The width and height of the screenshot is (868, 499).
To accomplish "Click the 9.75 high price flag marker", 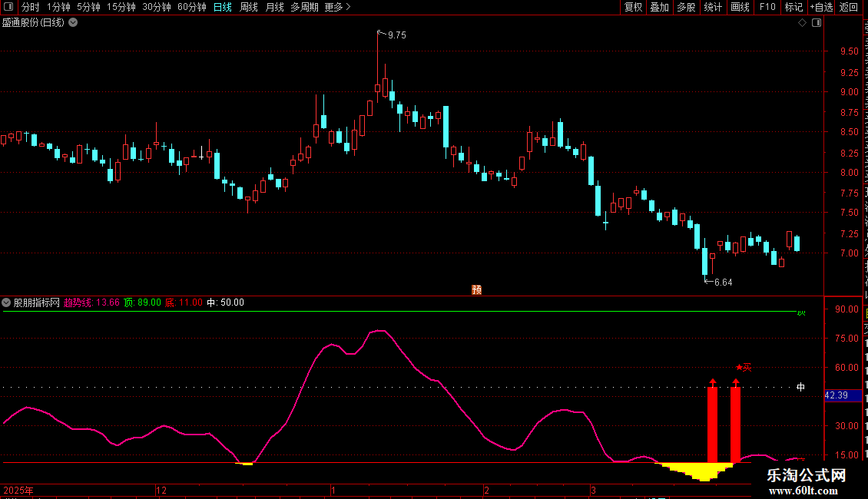I will click(x=396, y=35).
